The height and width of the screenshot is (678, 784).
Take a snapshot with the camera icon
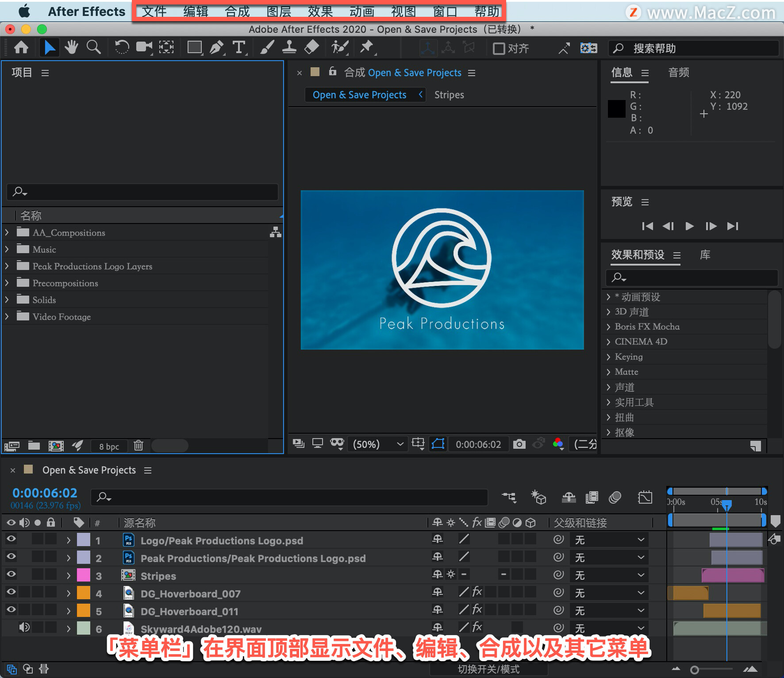tap(519, 444)
